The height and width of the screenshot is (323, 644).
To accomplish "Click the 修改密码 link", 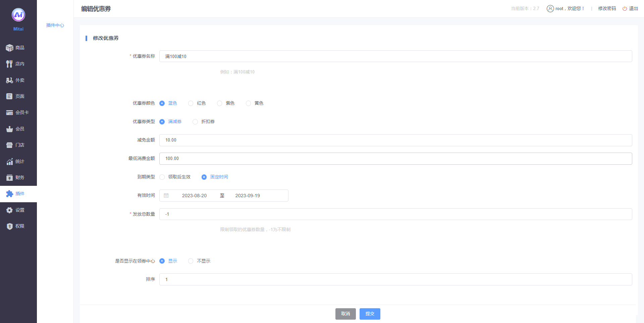I will click(x=607, y=9).
